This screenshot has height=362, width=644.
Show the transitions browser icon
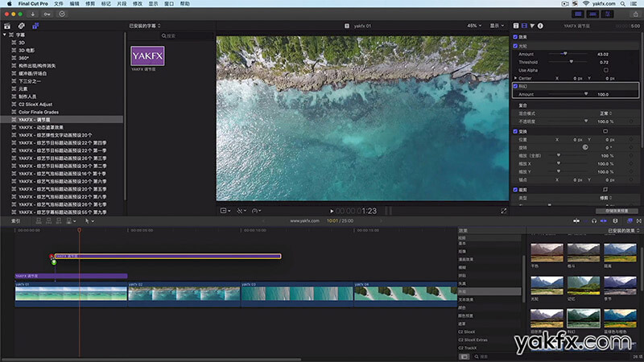coord(638,220)
